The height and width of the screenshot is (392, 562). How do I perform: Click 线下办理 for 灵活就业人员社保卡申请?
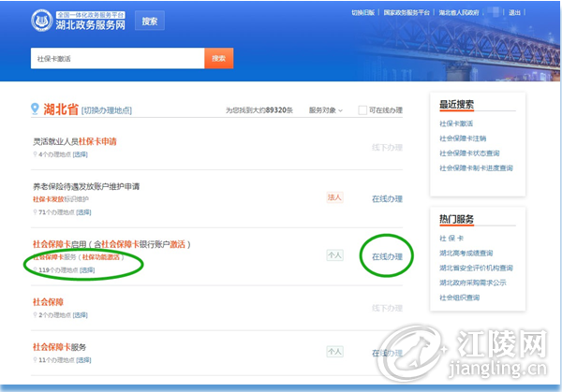point(387,147)
